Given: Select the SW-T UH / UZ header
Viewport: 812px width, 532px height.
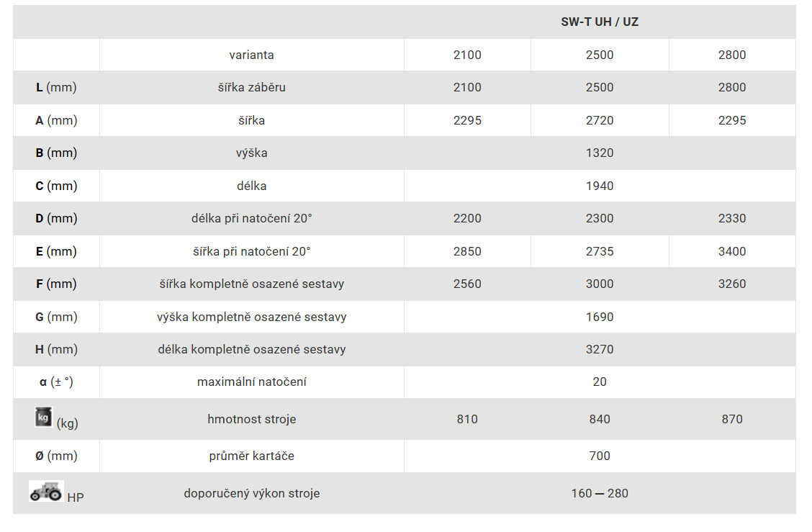Looking at the screenshot, I should pyautogui.click(x=600, y=22).
